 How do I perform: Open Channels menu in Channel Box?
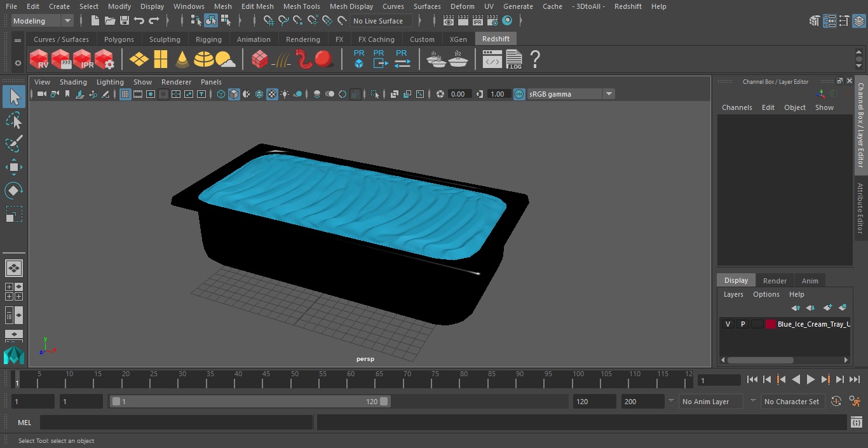[736, 107]
